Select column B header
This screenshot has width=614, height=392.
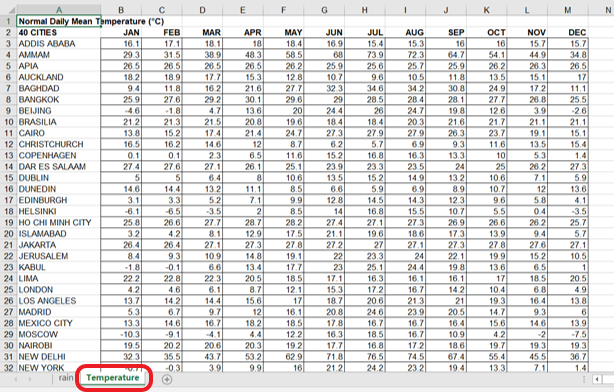121,10
